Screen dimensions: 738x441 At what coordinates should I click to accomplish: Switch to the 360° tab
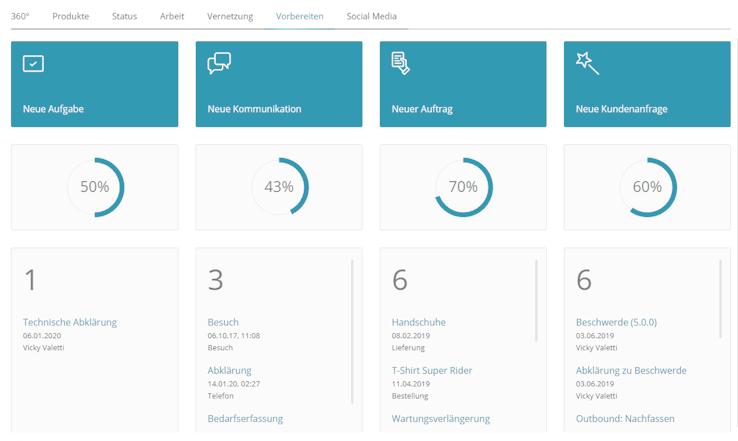click(20, 16)
